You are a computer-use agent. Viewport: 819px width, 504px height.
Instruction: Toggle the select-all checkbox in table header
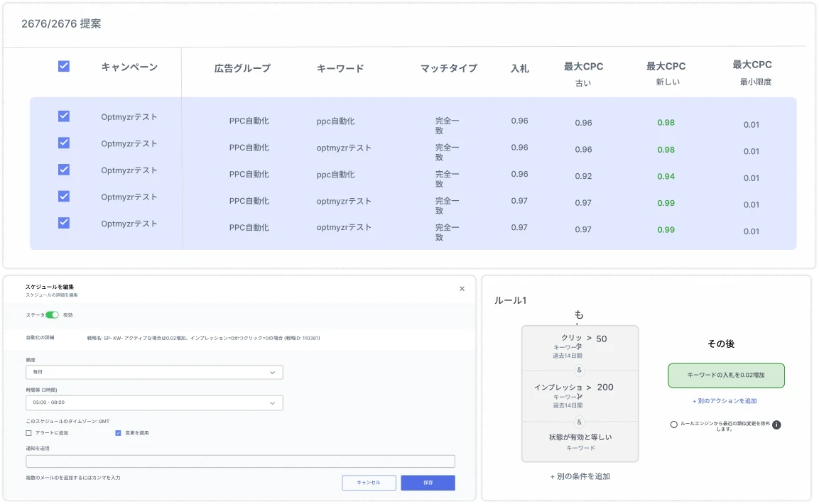pos(64,66)
